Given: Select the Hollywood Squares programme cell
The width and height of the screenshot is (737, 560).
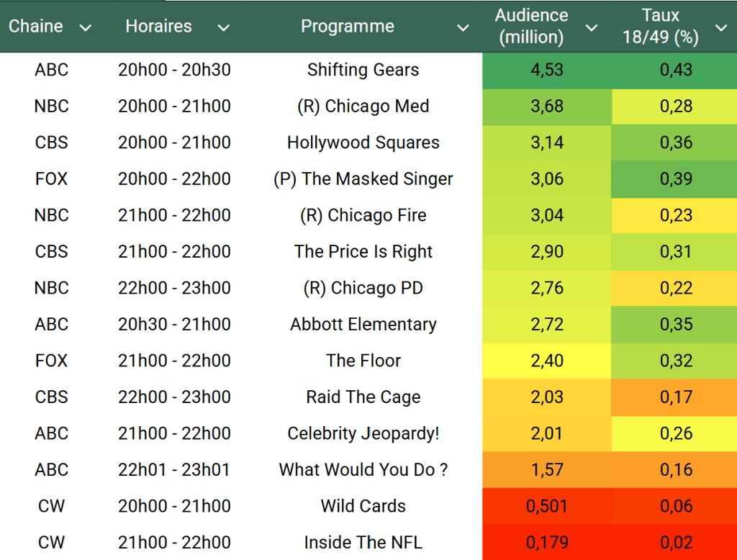Looking at the screenshot, I should [363, 143].
